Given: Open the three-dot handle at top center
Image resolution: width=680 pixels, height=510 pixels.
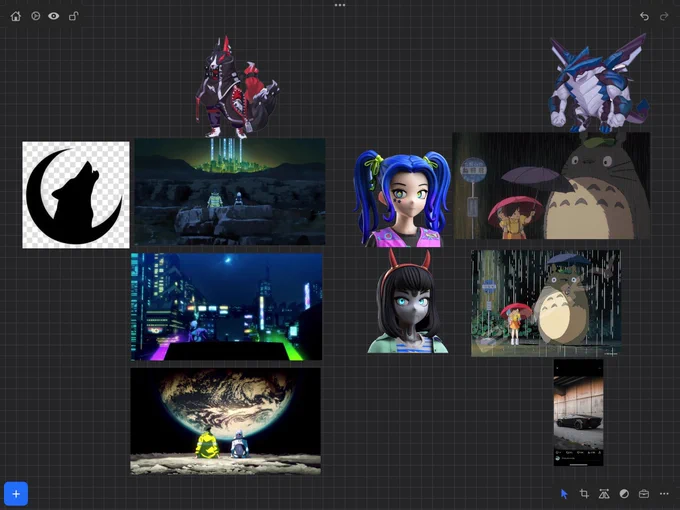Looking at the screenshot, I should pyautogui.click(x=340, y=5).
